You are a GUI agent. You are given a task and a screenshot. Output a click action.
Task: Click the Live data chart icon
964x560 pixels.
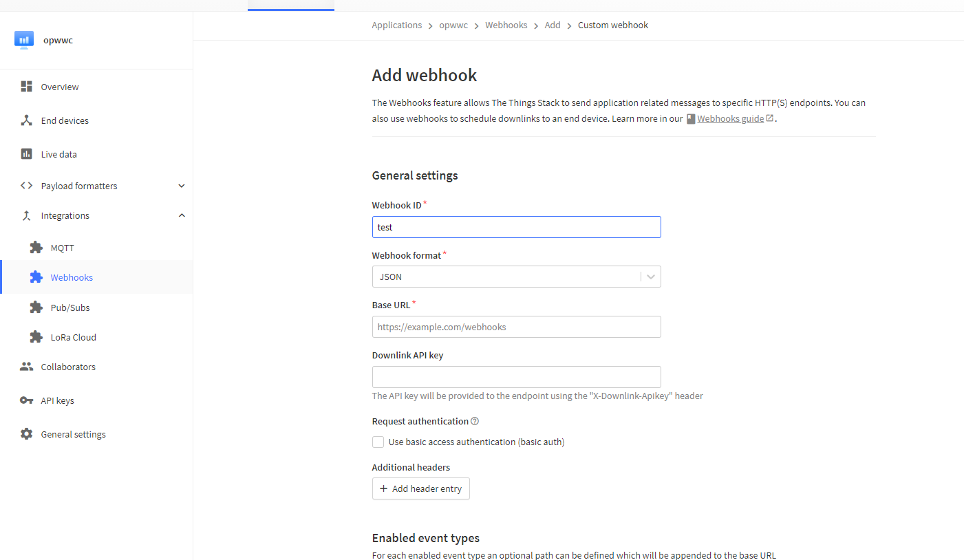pyautogui.click(x=27, y=154)
